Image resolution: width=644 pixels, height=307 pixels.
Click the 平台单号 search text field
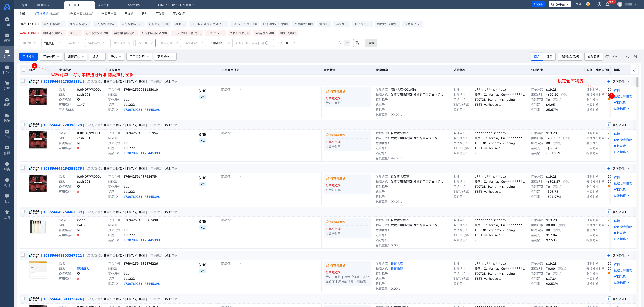pyautogui.click(x=317, y=43)
